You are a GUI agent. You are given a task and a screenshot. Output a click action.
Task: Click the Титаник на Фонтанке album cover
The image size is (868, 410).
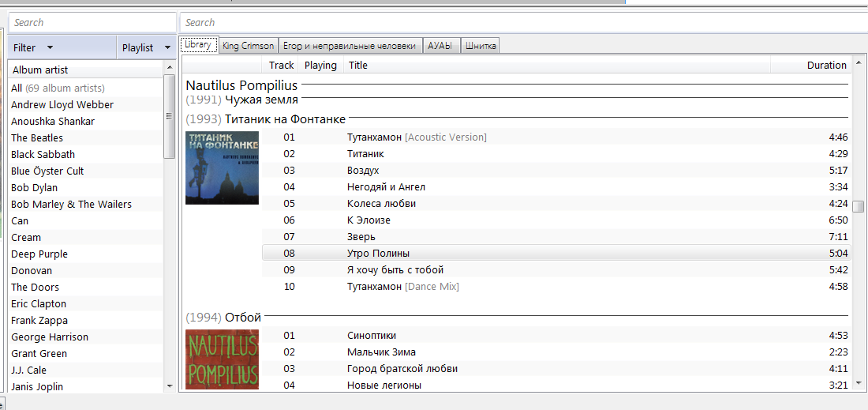[222, 168]
